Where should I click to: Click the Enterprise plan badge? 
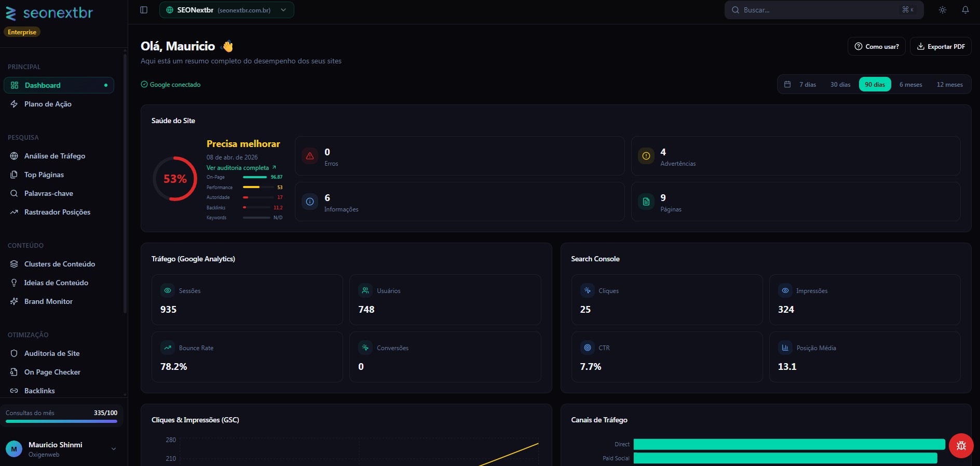point(22,32)
